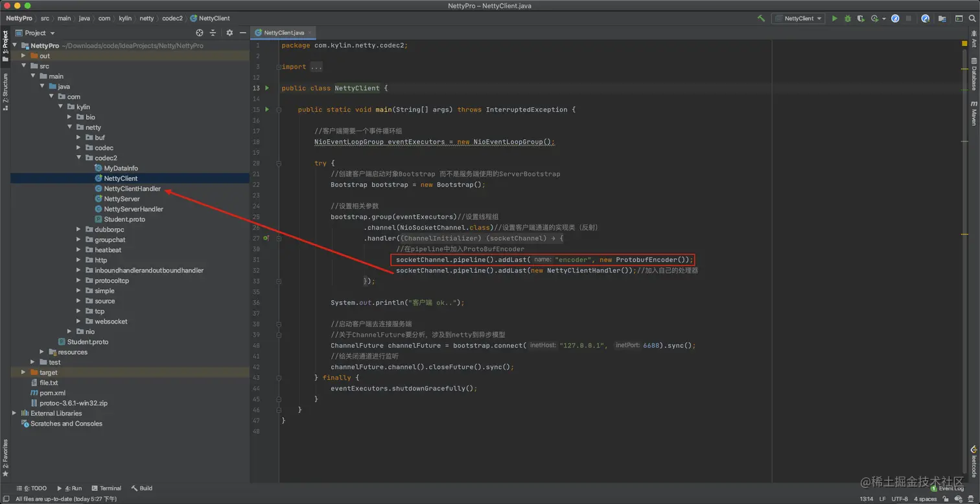The image size is (980, 504).
Task: Close the NettyClient.java editor tab
Action: (310, 32)
